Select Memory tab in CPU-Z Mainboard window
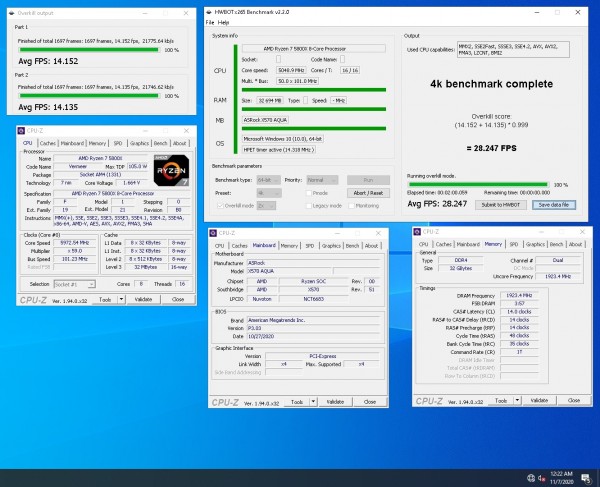600x487 pixels. tap(289, 246)
